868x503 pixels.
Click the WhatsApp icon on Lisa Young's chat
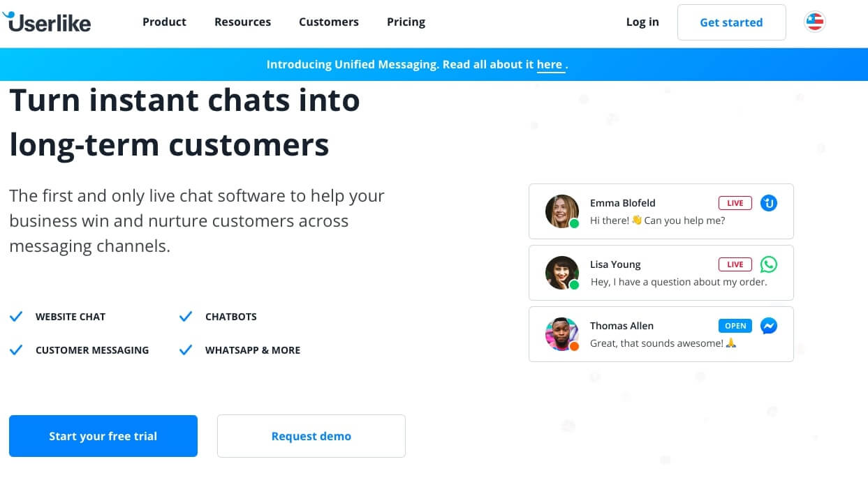point(769,264)
